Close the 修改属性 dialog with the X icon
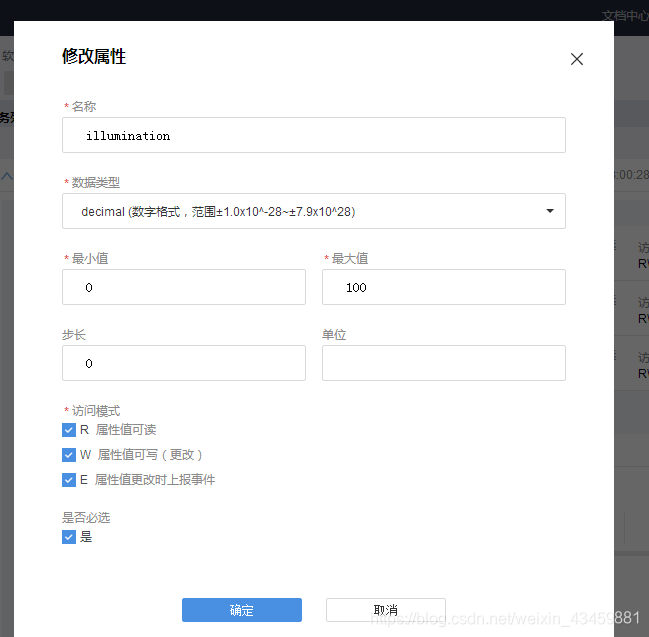 [x=577, y=59]
